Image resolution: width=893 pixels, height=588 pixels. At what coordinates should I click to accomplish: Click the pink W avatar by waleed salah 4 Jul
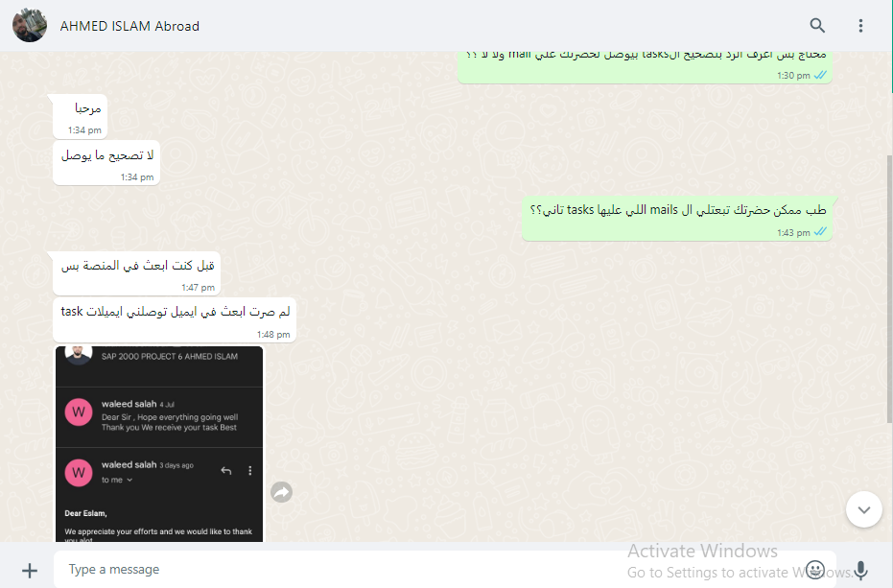(x=79, y=412)
